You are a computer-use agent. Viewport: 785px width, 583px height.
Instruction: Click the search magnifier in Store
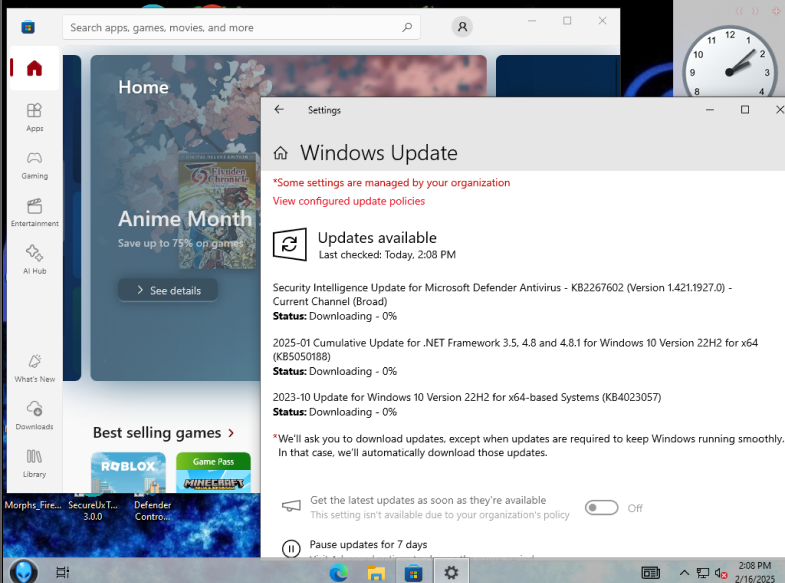tap(407, 27)
